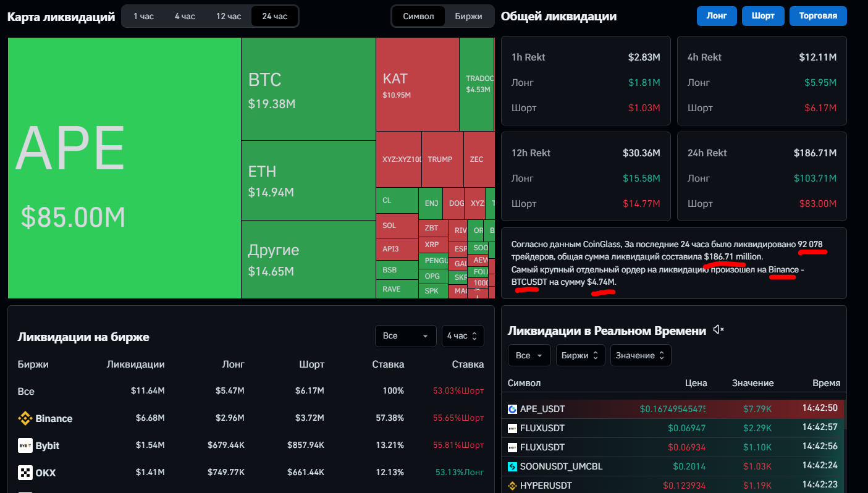The height and width of the screenshot is (493, 868).
Task: Select the APE tile on the liquidation map
Action: pyautogui.click(x=124, y=168)
